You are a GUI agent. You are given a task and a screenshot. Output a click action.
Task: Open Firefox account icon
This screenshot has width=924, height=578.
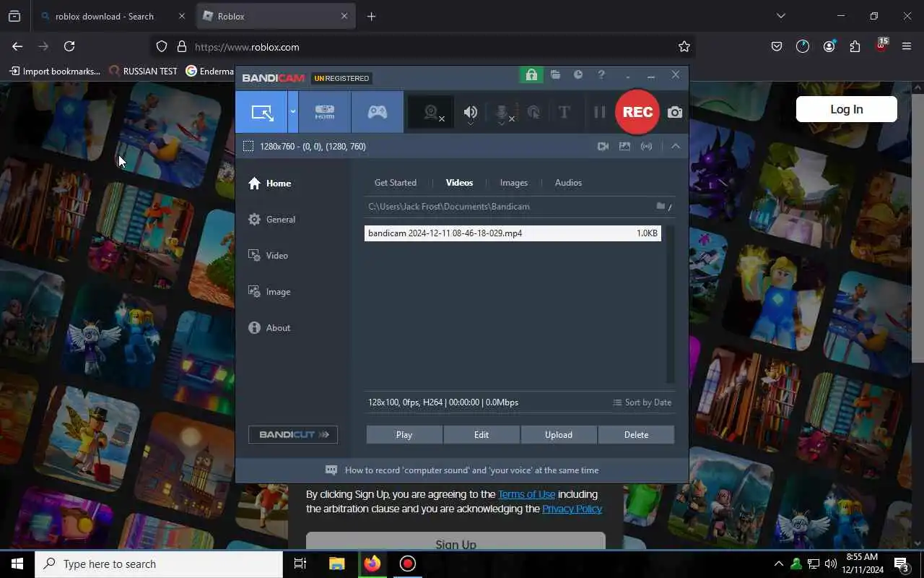(x=829, y=46)
